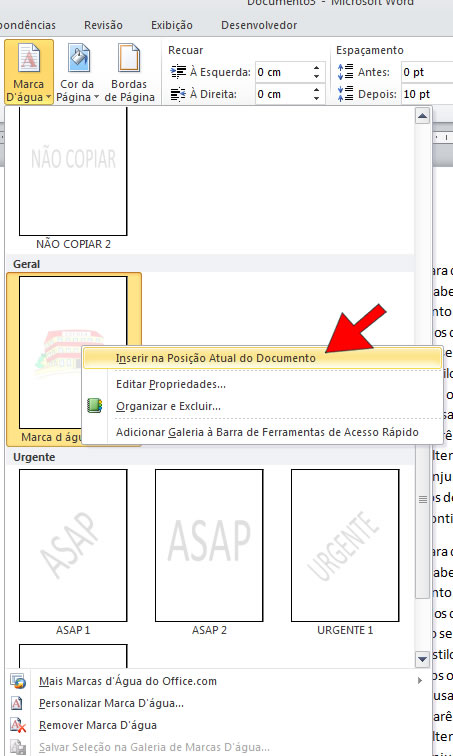
Task: Click the Depois spacing field
Action: point(427,94)
